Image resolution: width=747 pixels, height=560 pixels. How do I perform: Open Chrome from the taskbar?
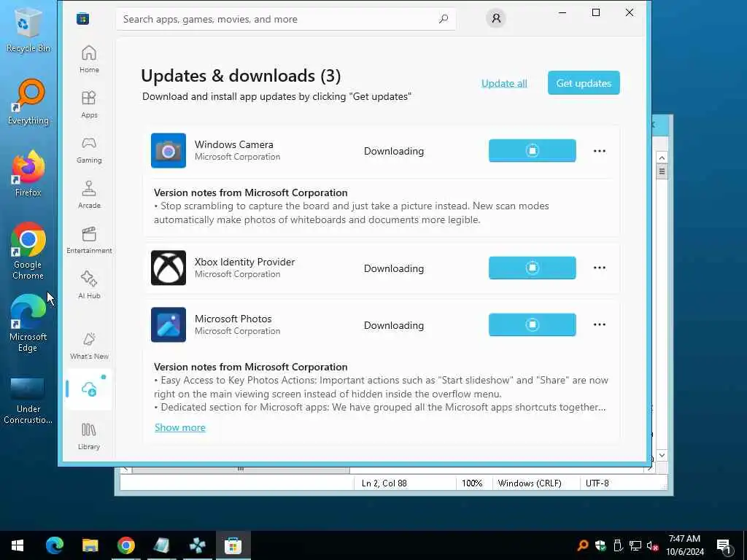125,545
